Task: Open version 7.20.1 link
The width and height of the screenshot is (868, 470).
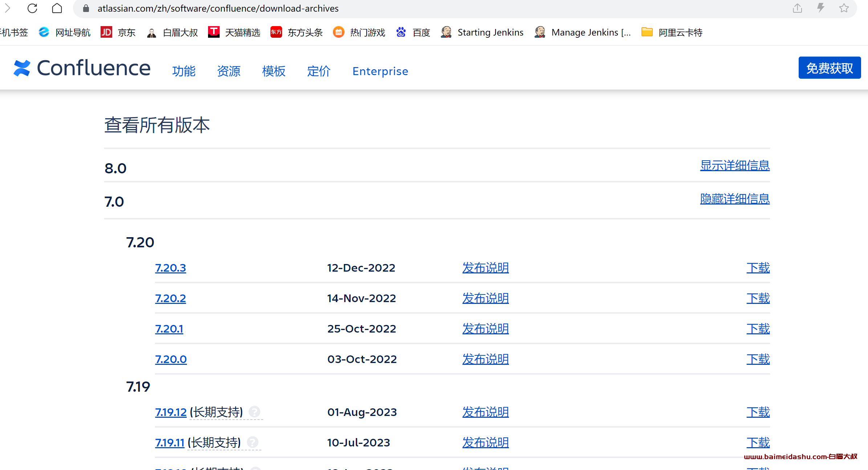Action: [169, 329]
